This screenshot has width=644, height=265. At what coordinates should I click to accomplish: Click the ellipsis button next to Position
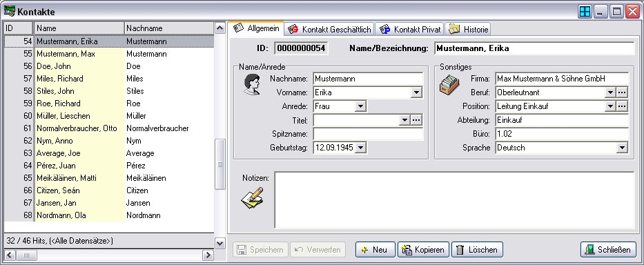pyautogui.click(x=622, y=106)
